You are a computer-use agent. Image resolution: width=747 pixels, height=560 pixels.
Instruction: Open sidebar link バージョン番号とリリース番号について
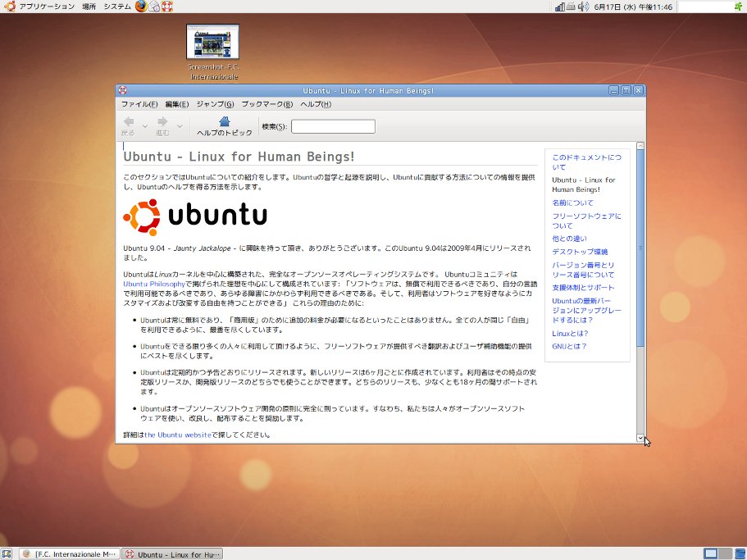coord(583,270)
